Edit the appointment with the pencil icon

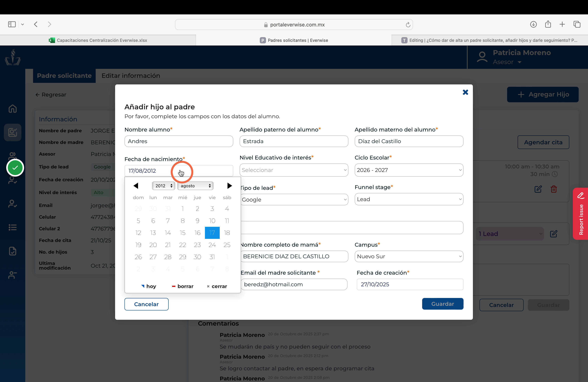pyautogui.click(x=538, y=189)
